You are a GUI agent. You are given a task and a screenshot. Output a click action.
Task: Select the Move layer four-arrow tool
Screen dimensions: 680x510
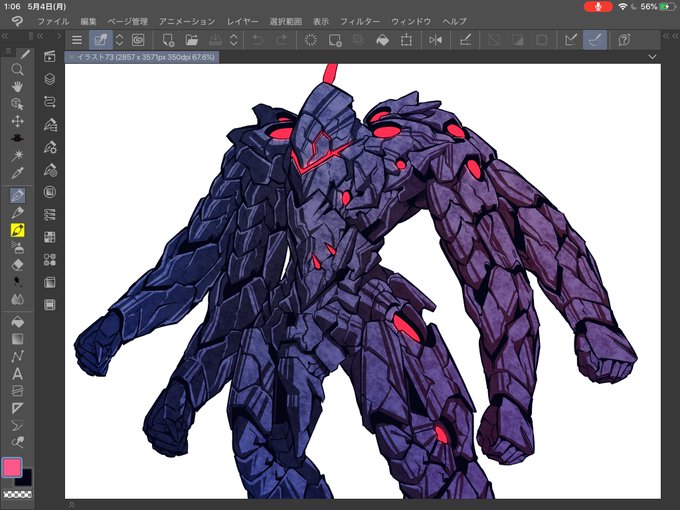click(x=17, y=121)
